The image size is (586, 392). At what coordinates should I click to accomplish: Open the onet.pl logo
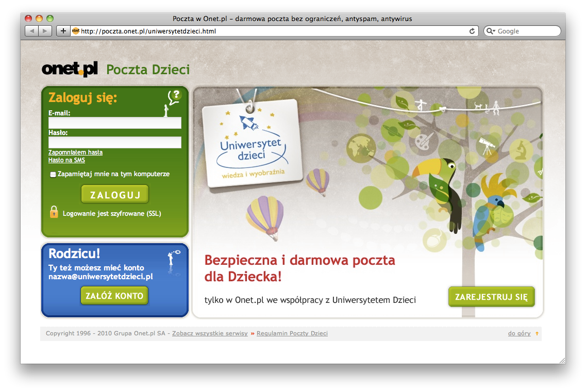[x=70, y=69]
